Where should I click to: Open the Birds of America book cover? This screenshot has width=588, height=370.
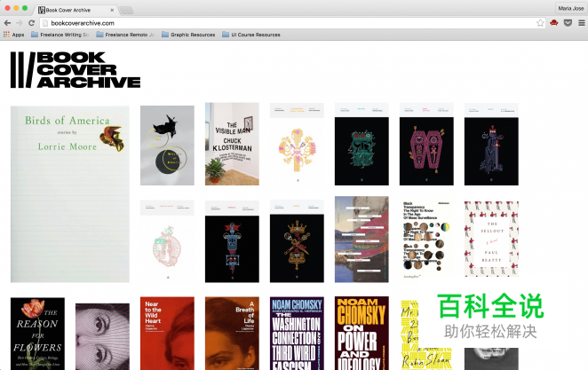(x=69, y=193)
